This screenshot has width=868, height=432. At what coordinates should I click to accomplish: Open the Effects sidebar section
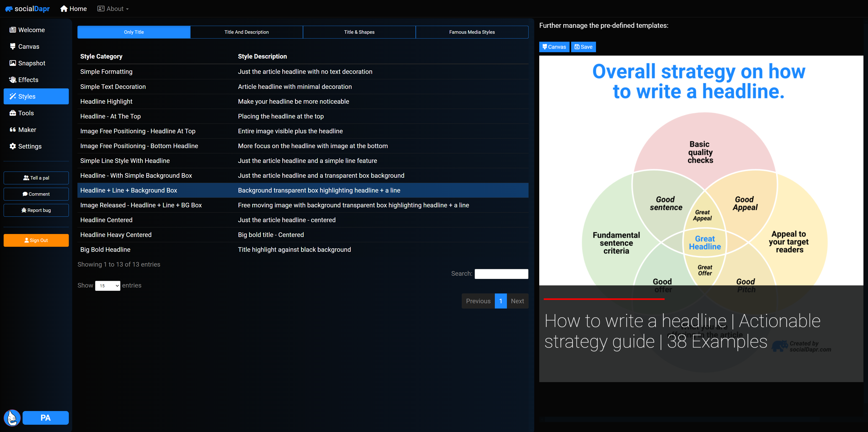tap(36, 80)
